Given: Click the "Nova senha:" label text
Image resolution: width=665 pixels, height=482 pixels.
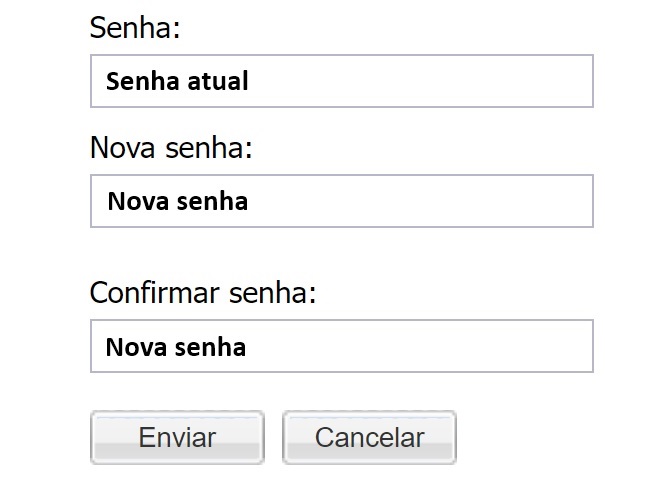Looking at the screenshot, I should (x=171, y=148).
